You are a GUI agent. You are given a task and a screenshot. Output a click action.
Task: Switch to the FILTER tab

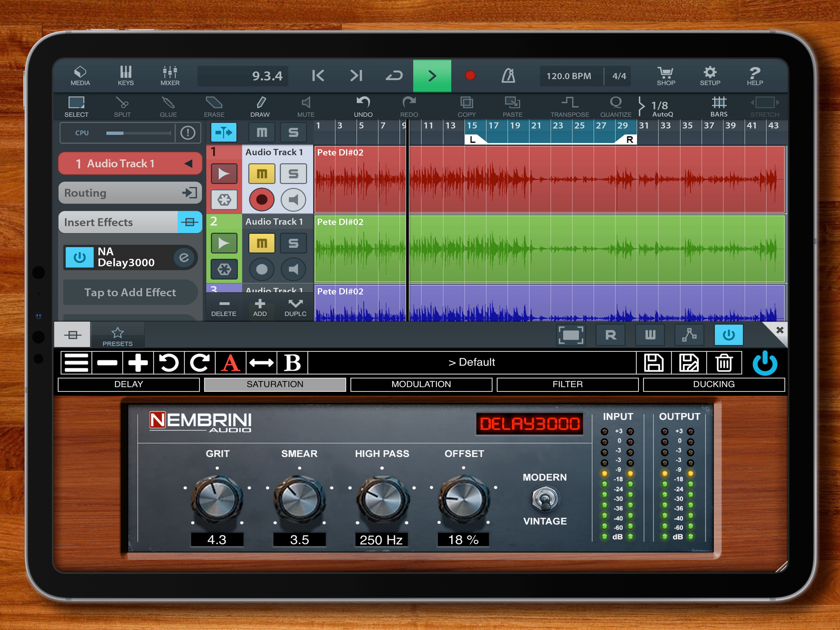[567, 384]
